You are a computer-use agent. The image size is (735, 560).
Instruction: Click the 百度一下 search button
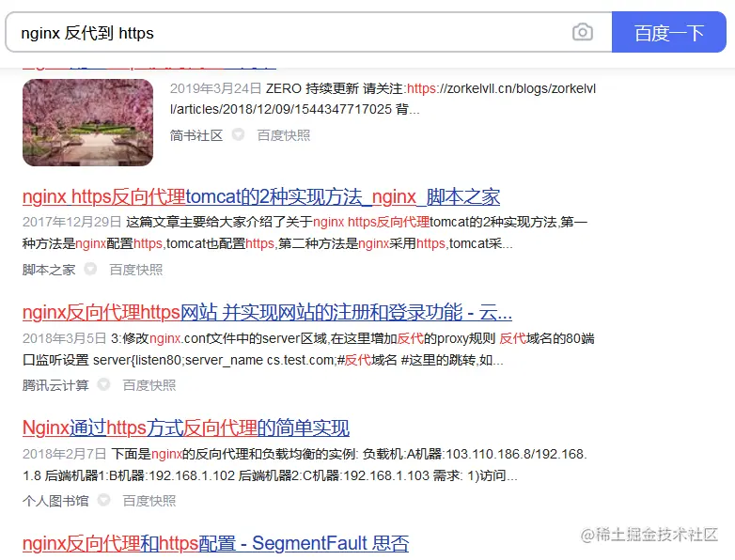[669, 32]
